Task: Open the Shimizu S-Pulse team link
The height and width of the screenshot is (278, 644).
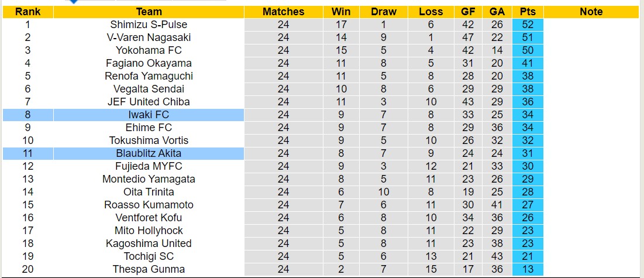Action: click(x=149, y=25)
